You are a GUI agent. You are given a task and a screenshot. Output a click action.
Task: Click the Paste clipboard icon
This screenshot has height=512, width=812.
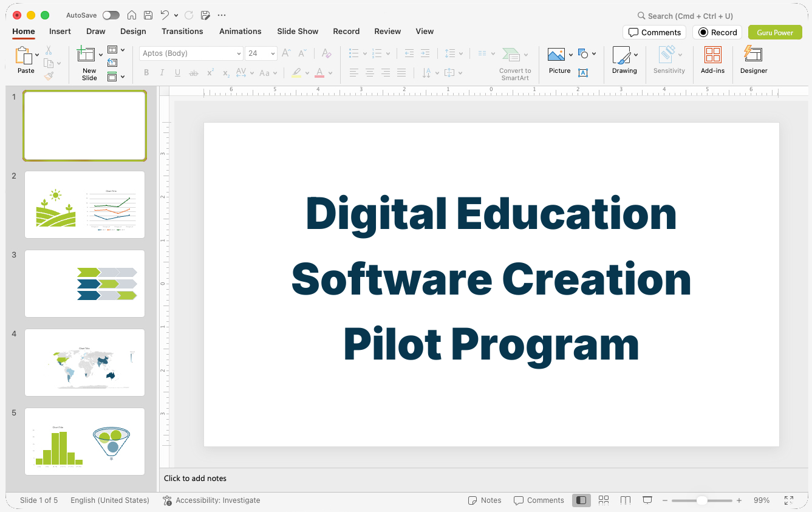[24, 56]
